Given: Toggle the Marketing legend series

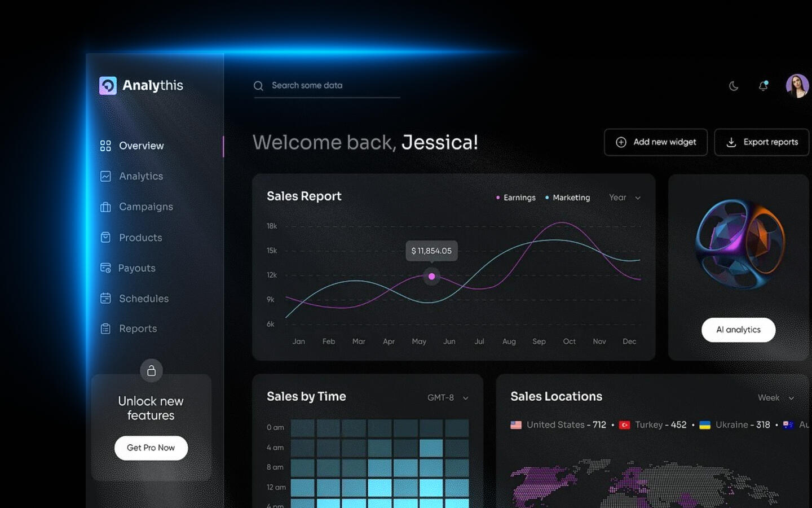Looking at the screenshot, I should 567,198.
